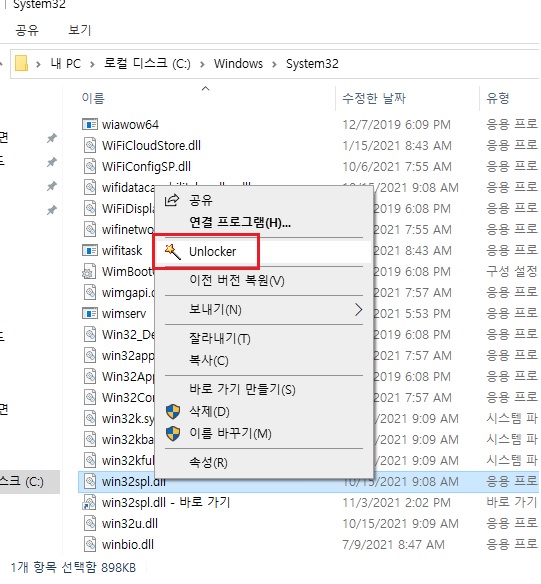Click Windows in the address breadcrumb

[x=238, y=64]
